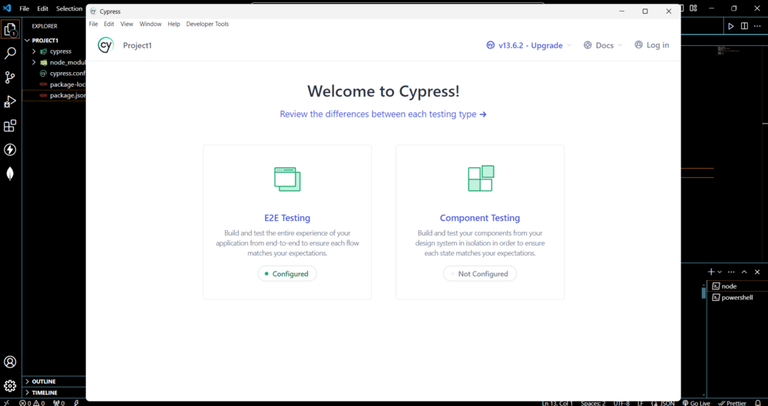Maximize terminal panel with caret-up icon
The image size is (768, 406).
(x=744, y=272)
